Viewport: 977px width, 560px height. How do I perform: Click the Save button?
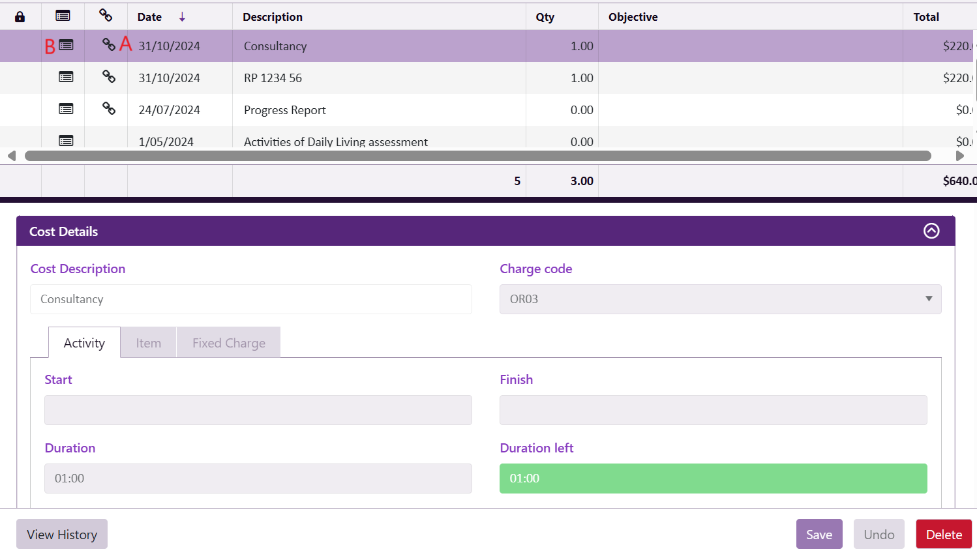(819, 535)
